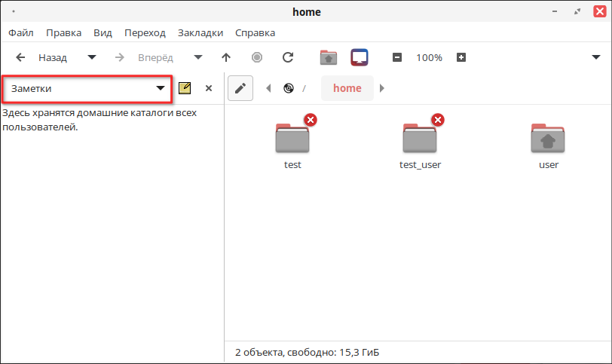Viewport: 612px width, 364px height.
Task: Open the Правка menu
Action: [63, 32]
